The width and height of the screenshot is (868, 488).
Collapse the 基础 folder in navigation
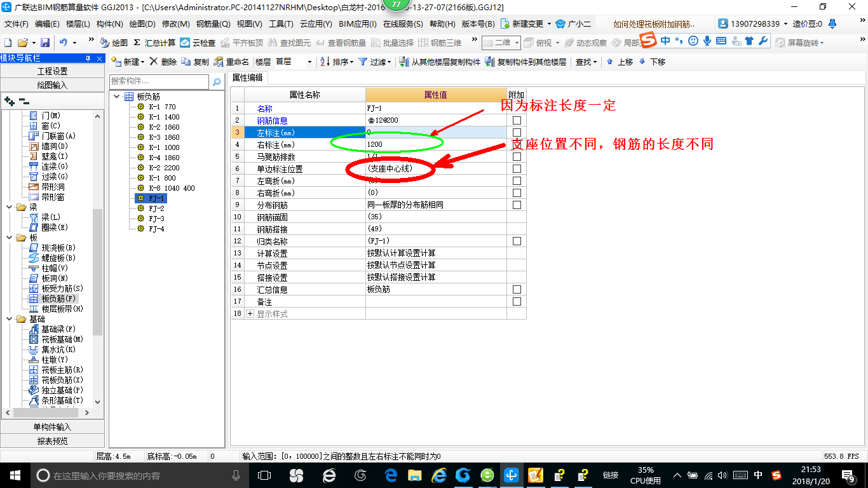pos(9,319)
